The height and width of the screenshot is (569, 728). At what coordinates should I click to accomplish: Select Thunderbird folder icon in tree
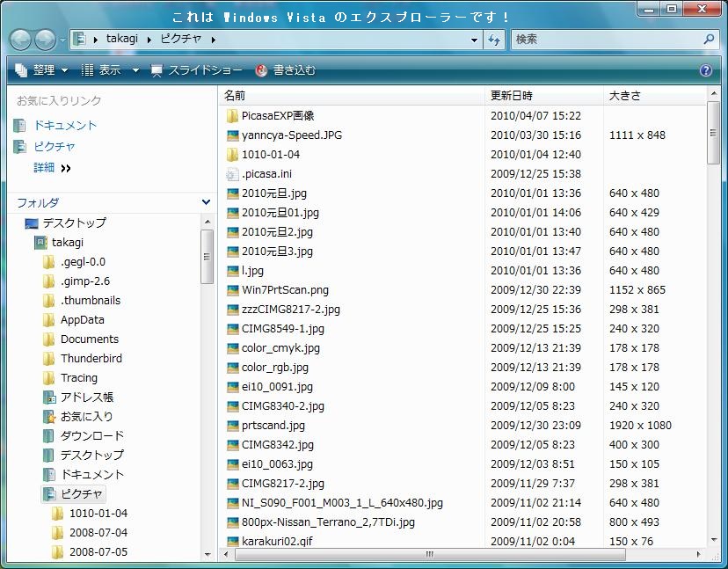tap(48, 359)
